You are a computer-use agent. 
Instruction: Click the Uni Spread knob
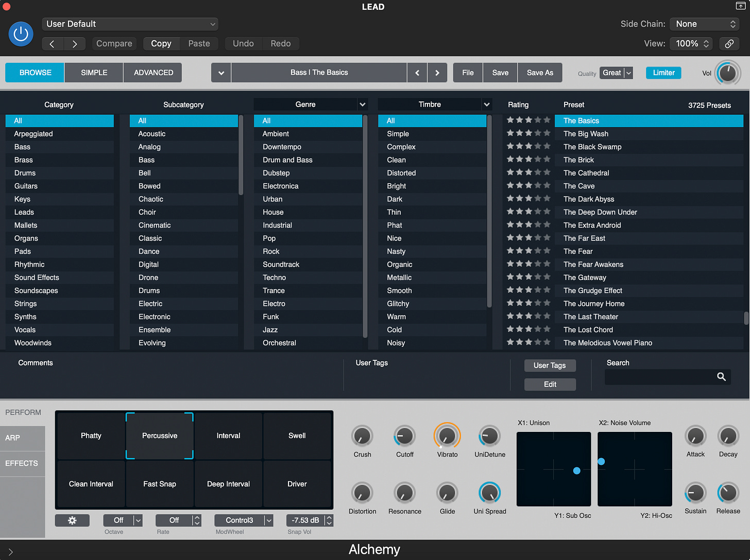pyautogui.click(x=489, y=493)
